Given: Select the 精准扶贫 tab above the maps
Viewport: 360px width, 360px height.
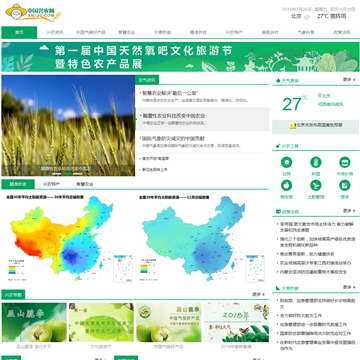Looking at the screenshot, I should tap(18, 184).
